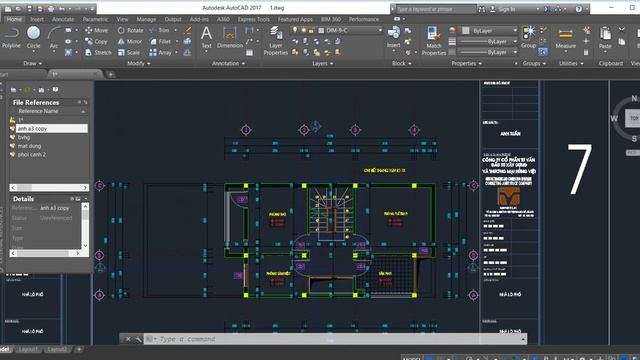Expand the Block panel
Image resolution: width=640 pixels, height=360 pixels.
coord(402,63)
